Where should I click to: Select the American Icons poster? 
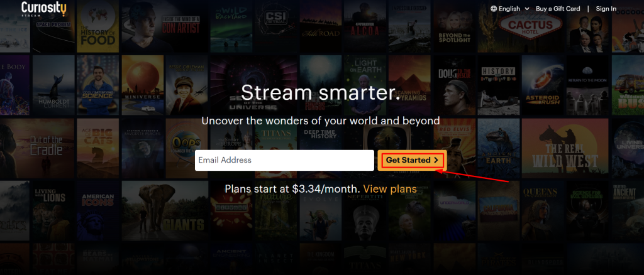coord(97,211)
